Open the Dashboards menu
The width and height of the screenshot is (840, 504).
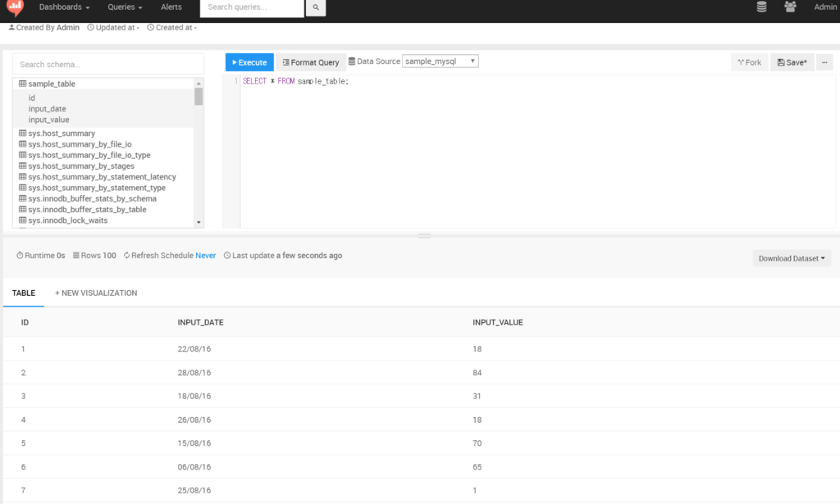point(64,7)
